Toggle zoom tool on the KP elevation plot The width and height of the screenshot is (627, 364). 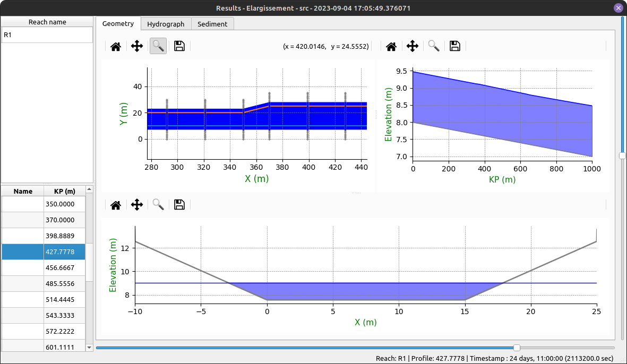click(434, 46)
